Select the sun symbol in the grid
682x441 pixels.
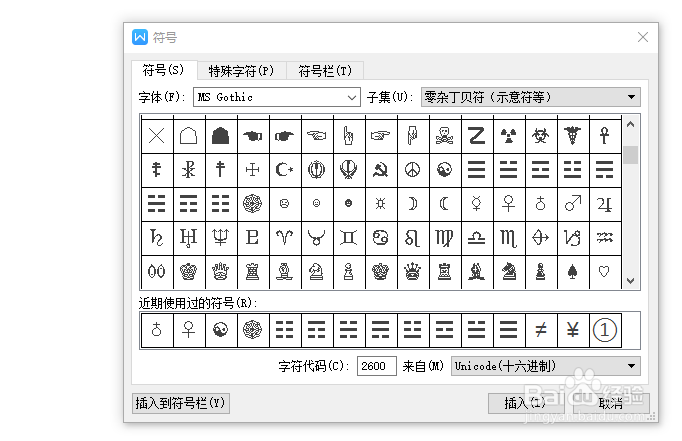pyautogui.click(x=381, y=204)
